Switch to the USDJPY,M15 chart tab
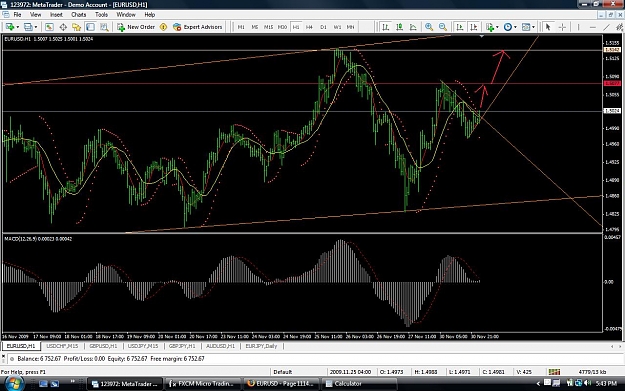 point(143,346)
